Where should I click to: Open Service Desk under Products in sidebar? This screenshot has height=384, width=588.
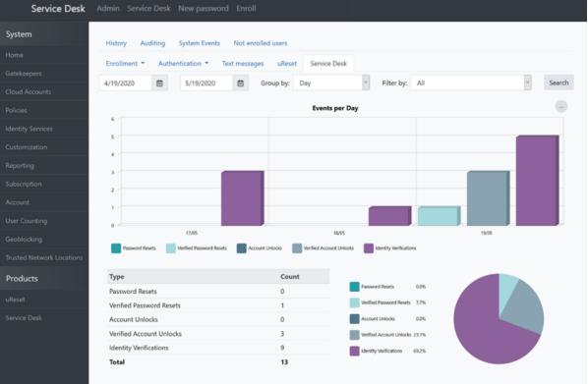click(x=44, y=317)
